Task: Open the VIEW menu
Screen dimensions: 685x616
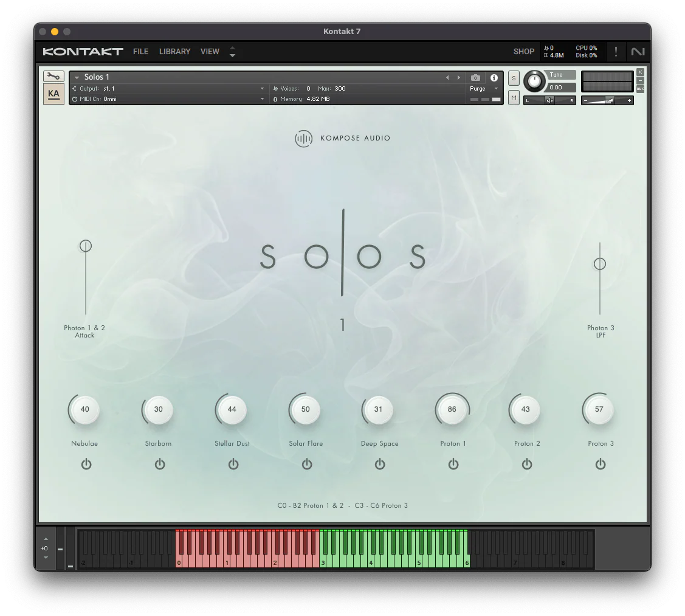Action: pos(210,52)
